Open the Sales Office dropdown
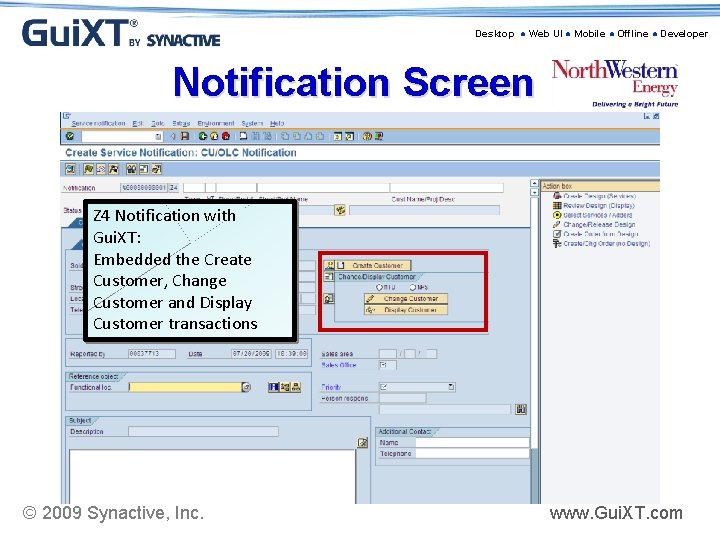This screenshot has width=720, height=540. (x=384, y=365)
